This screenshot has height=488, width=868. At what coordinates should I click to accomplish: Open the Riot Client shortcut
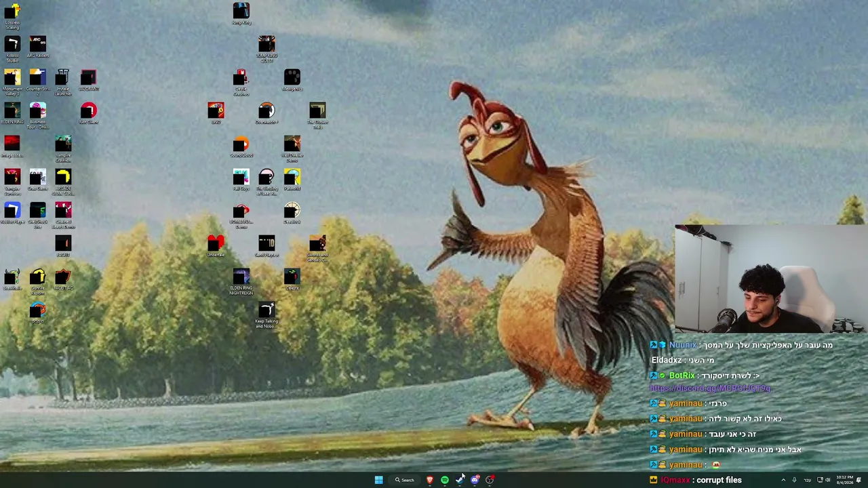point(88,114)
